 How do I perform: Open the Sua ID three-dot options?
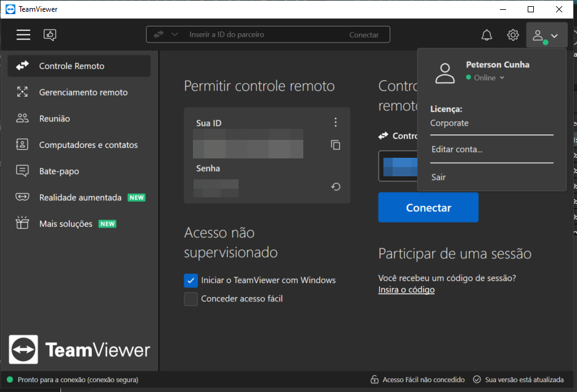[x=335, y=122]
